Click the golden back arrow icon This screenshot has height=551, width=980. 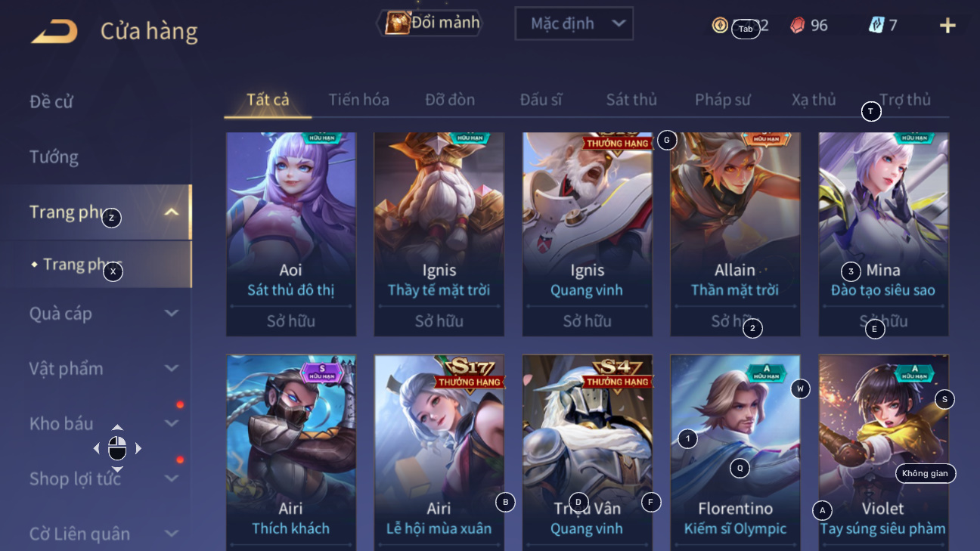click(x=54, y=31)
